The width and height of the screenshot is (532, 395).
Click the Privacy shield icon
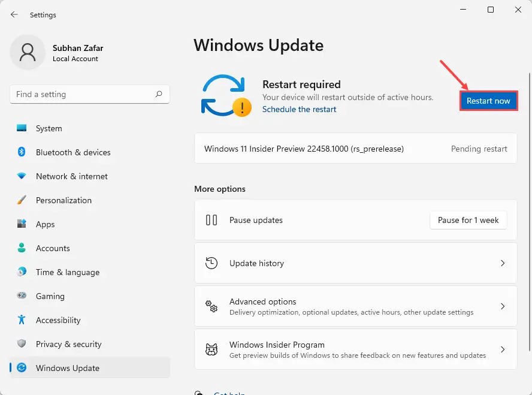click(22, 343)
